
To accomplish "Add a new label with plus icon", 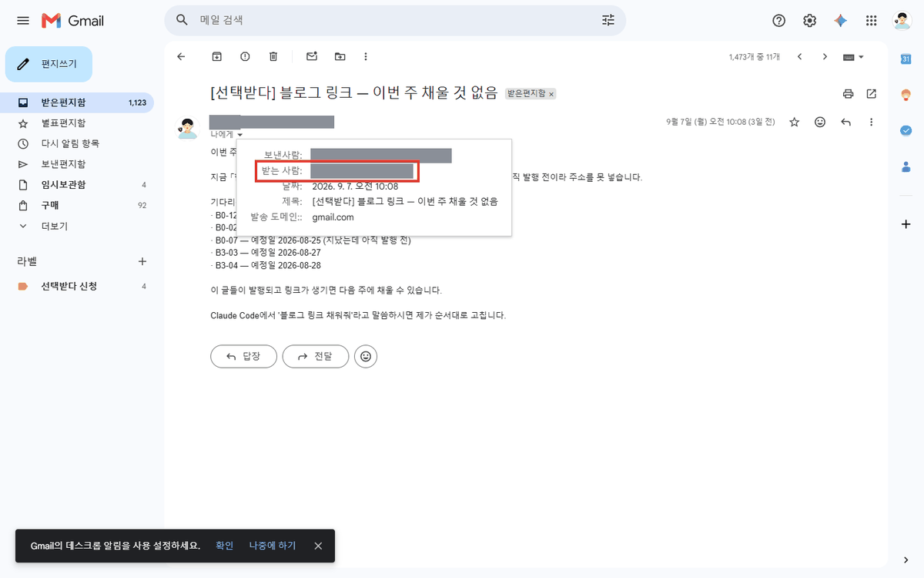I will [142, 261].
